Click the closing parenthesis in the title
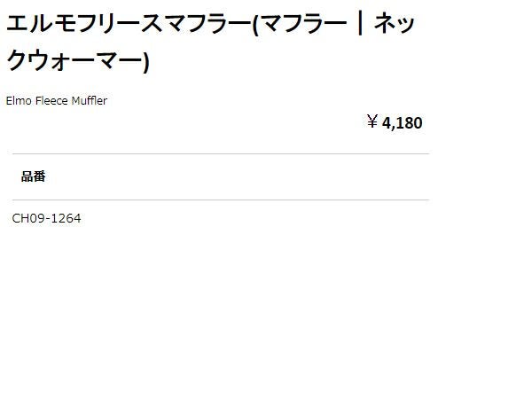 145,63
